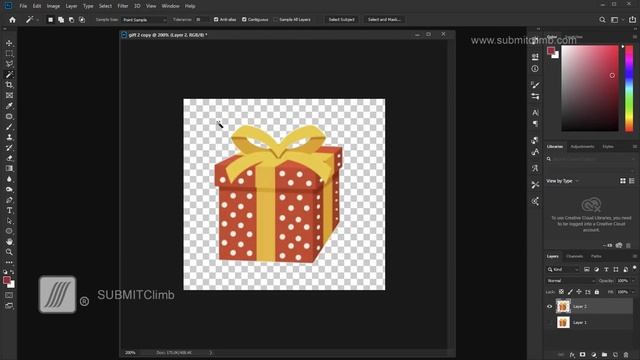The image size is (640, 360).
Task: Open layer styles fx menu
Action: tap(572, 355)
